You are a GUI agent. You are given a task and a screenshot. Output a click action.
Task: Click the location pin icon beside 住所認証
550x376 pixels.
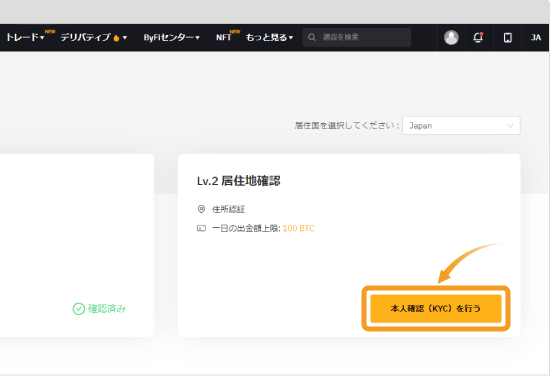[201, 209]
